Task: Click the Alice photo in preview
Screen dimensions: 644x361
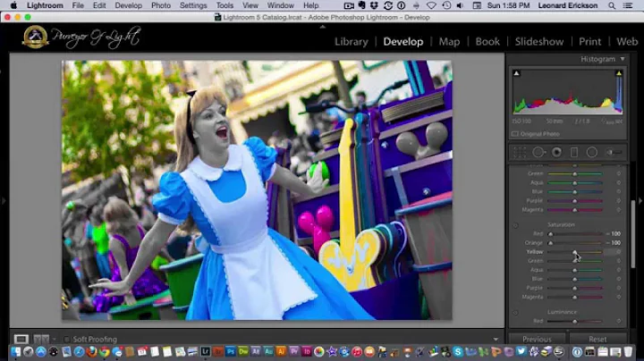Action: pyautogui.click(x=257, y=190)
